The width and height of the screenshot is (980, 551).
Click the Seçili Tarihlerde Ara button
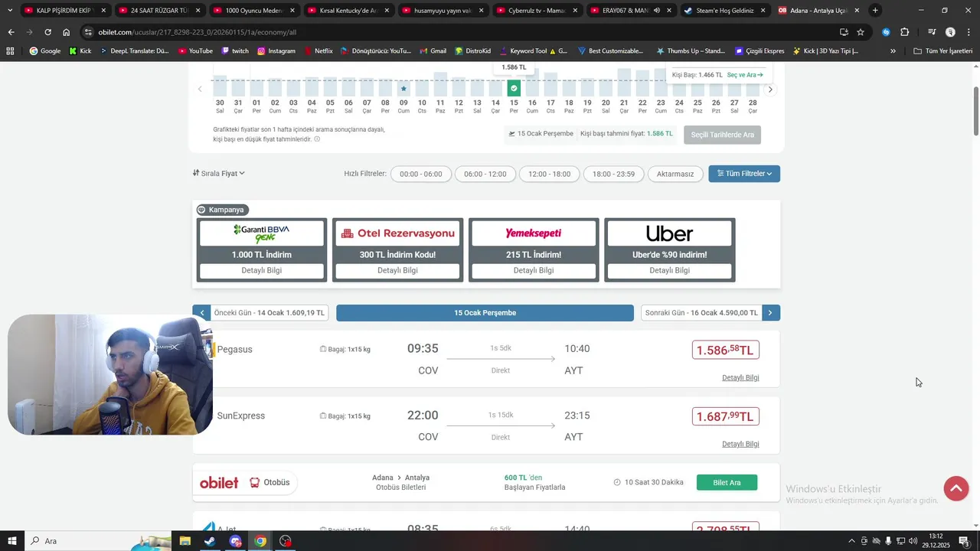(722, 135)
